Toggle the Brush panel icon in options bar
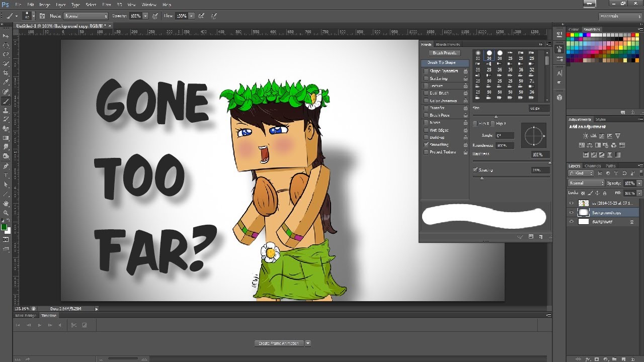The image size is (644, 362). point(42,16)
